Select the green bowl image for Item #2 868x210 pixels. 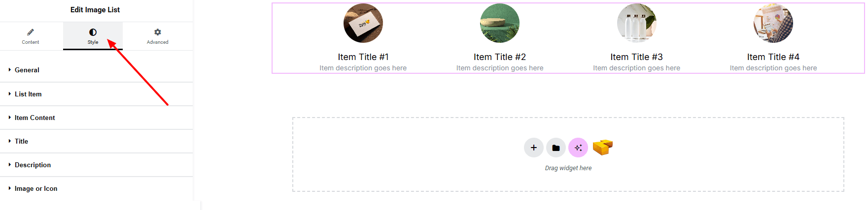500,23
